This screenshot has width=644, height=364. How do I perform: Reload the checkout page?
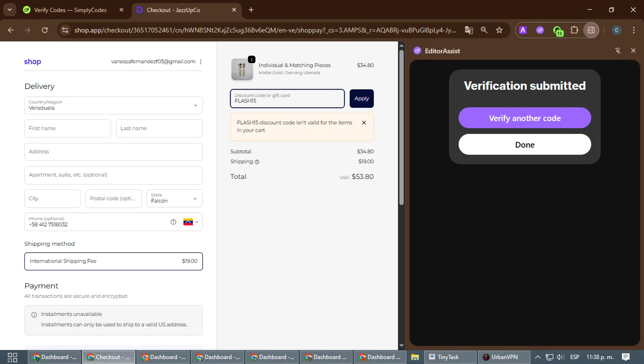[45, 30]
